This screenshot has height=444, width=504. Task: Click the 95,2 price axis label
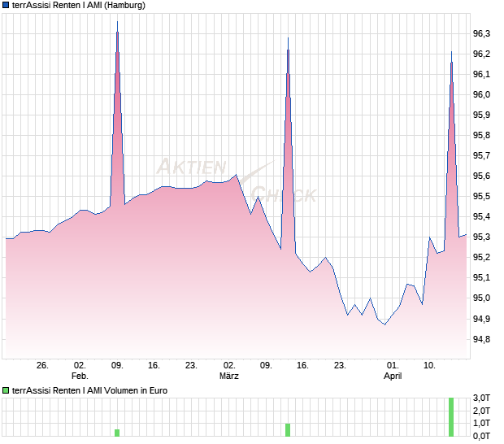tap(481, 257)
